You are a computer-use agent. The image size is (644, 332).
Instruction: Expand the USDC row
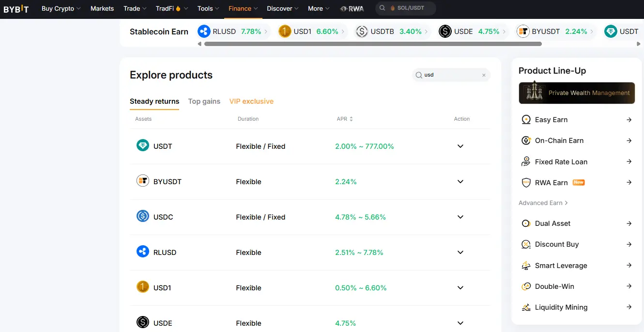460,217
